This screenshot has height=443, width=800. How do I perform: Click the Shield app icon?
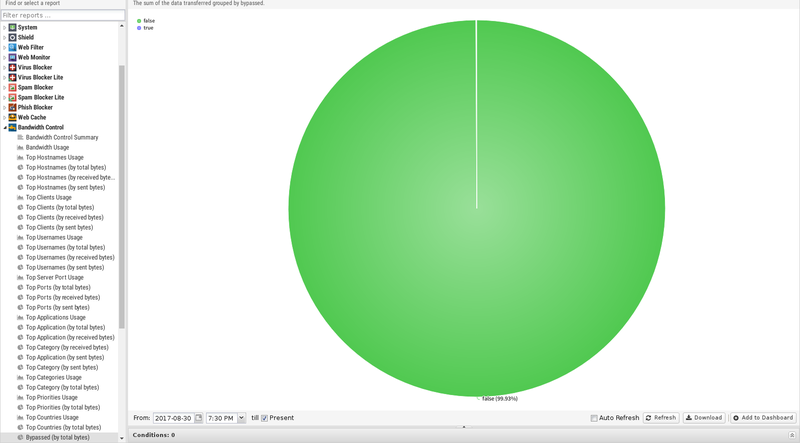[12, 37]
